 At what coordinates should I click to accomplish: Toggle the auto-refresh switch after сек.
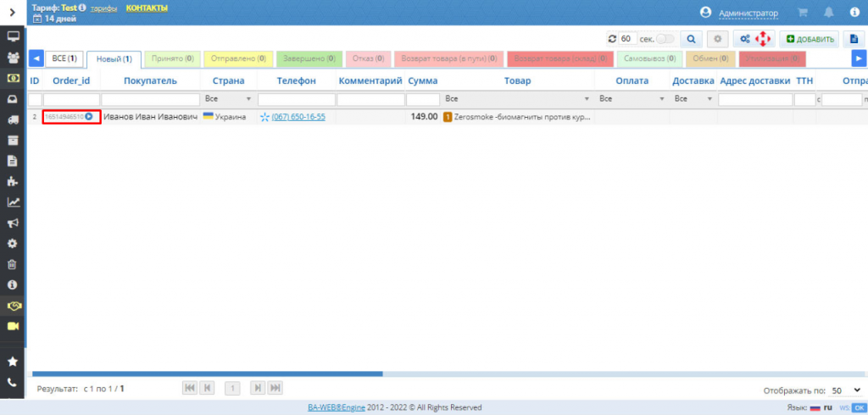point(665,39)
